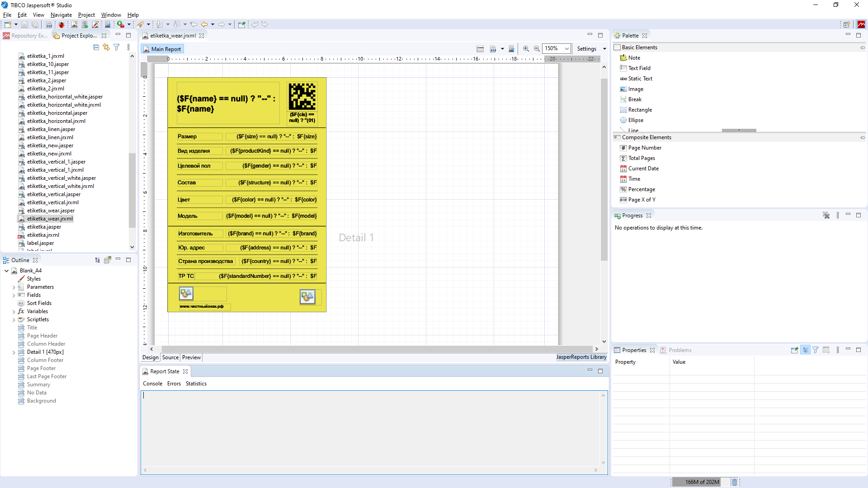Click the debug bug icon in toolbar

click(x=61, y=24)
